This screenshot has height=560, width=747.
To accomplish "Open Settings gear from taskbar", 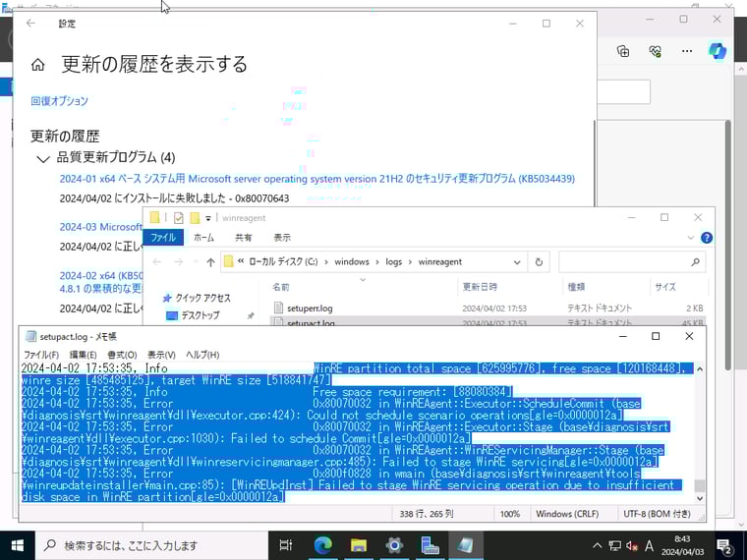I will (x=394, y=545).
